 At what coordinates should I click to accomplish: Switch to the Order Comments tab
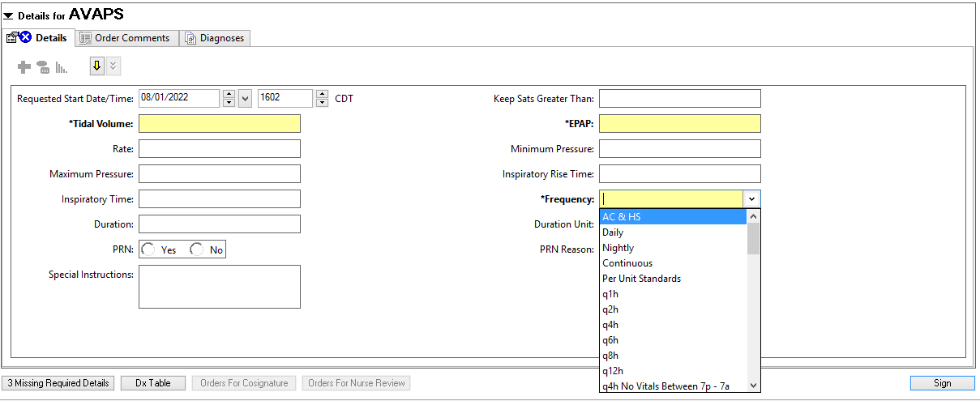[126, 38]
